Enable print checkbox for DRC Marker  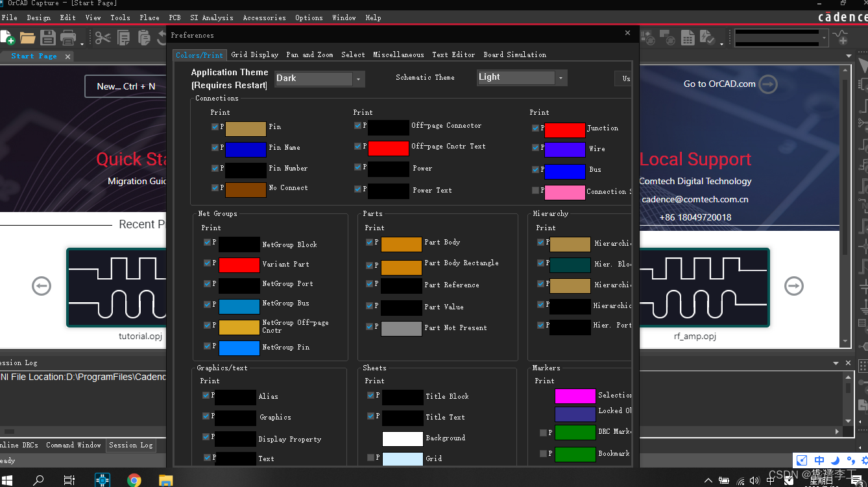[x=544, y=433]
